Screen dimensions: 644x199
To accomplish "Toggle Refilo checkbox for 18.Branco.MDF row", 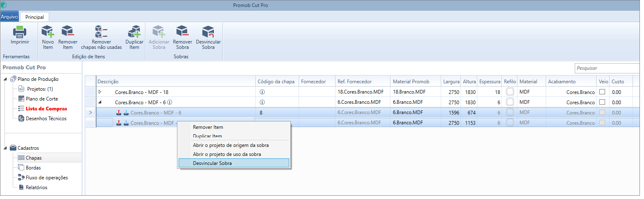I will pos(510,92).
